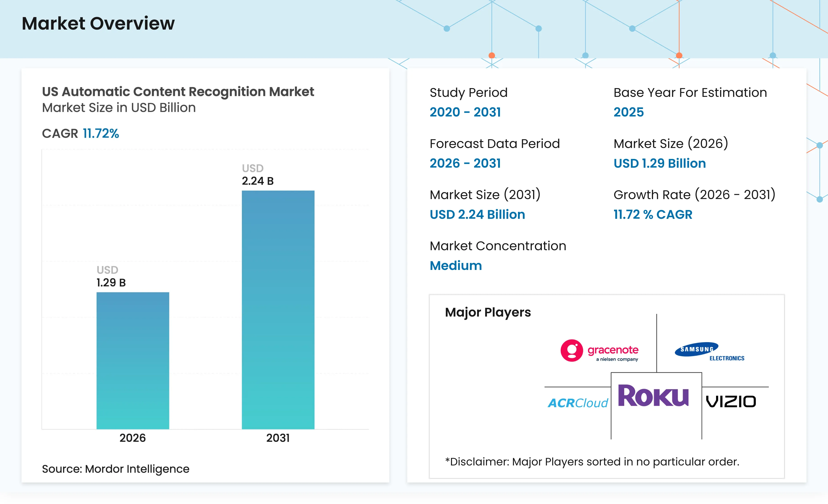The height and width of the screenshot is (504, 828).
Task: Click the Market Size (2026) label
Action: pos(671,143)
